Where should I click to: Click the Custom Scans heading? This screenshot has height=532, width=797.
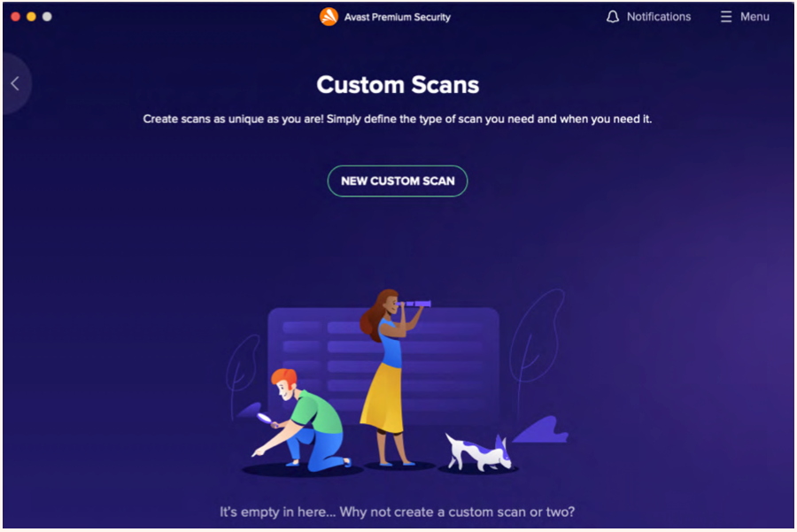coord(398,85)
